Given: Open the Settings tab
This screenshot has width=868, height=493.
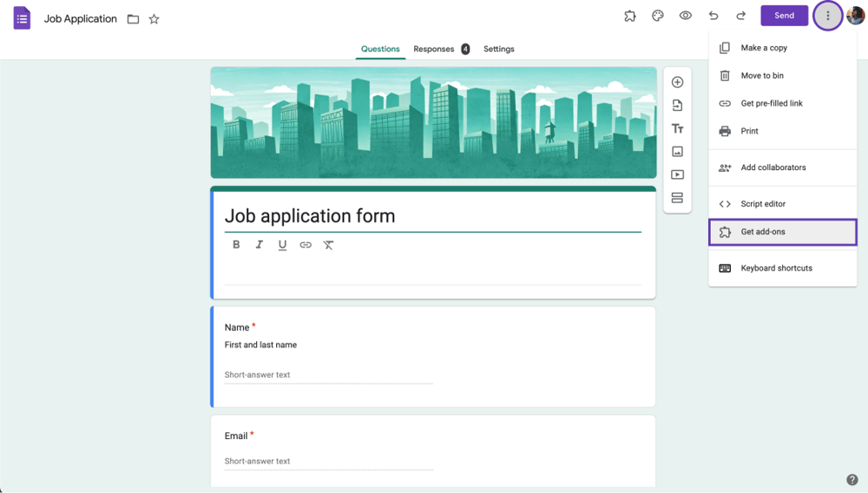Looking at the screenshot, I should (499, 49).
